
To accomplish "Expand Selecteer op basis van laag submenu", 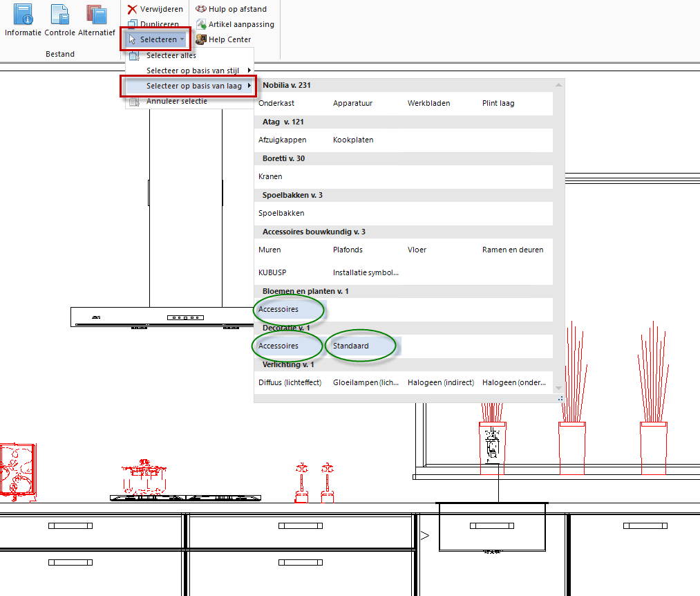I will coord(193,86).
